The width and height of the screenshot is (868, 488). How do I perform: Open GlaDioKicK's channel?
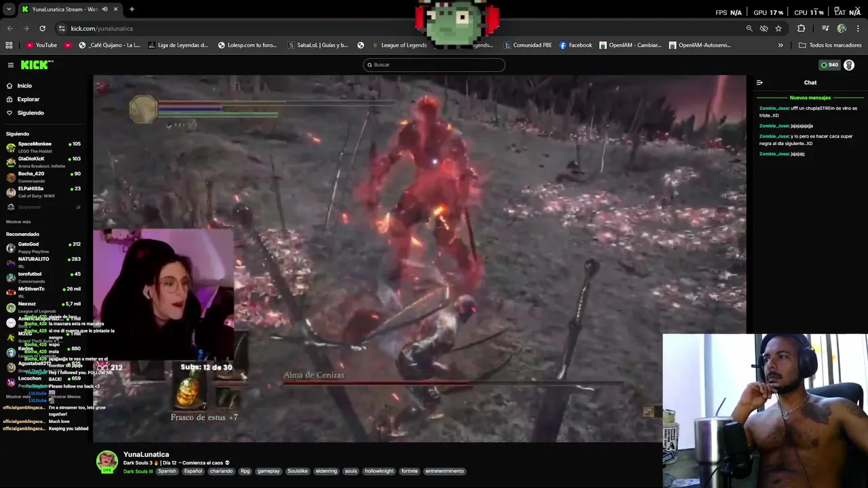(43, 161)
